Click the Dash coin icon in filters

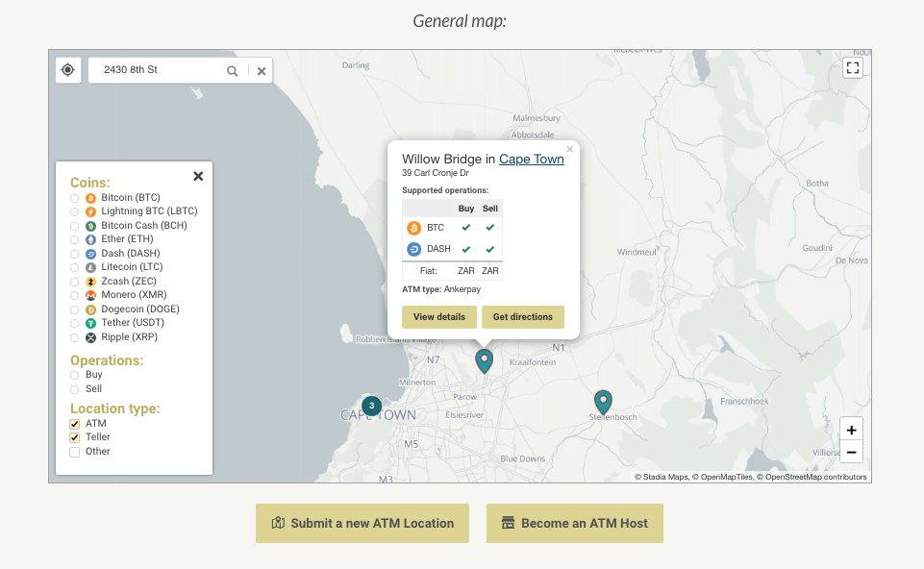[x=90, y=254]
